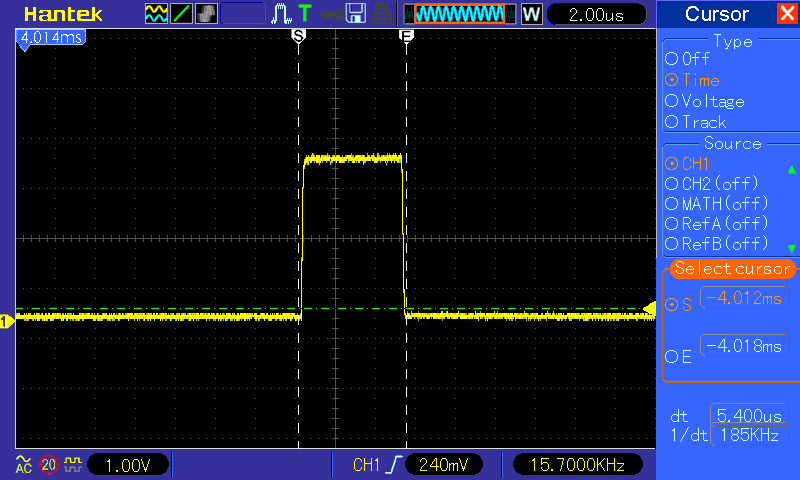This screenshot has width=800, height=480.
Task: Click the AC coupling icon
Action: pyautogui.click(x=23, y=464)
